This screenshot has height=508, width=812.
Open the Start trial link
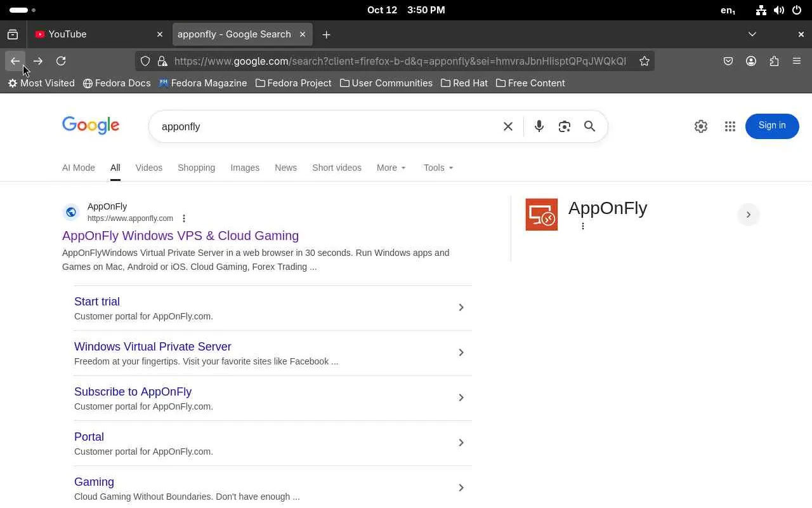click(97, 302)
